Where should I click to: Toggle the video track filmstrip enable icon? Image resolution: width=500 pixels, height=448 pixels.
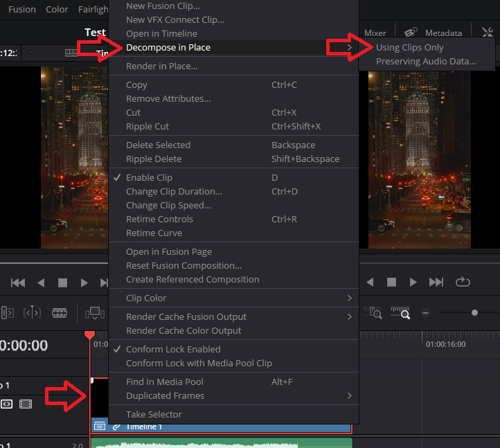26,404
